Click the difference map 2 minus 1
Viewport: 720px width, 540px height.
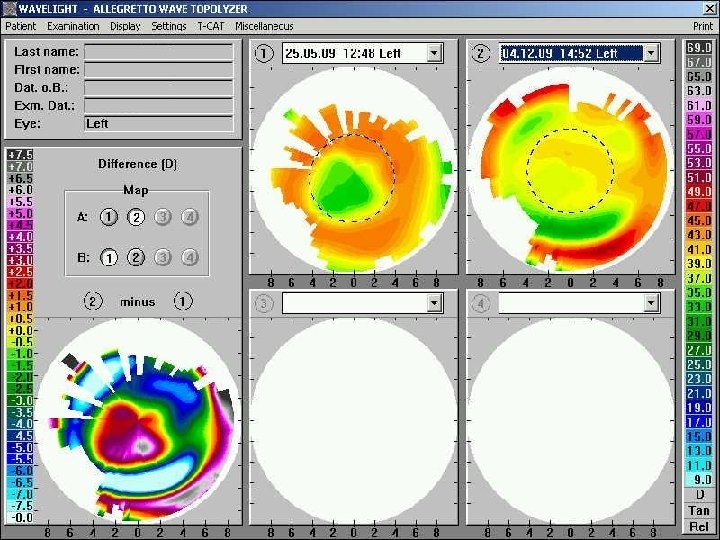[138, 422]
